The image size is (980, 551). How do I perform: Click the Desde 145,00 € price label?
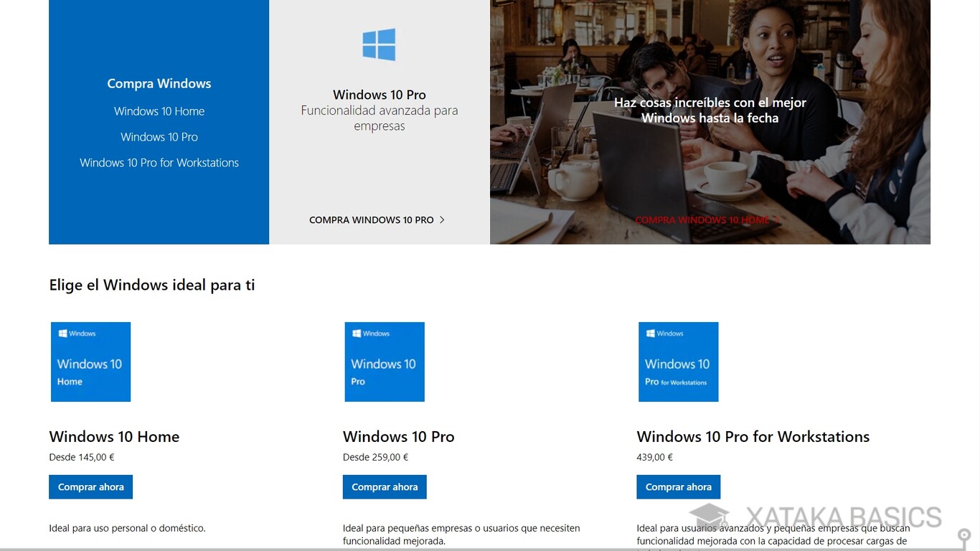pyautogui.click(x=81, y=457)
